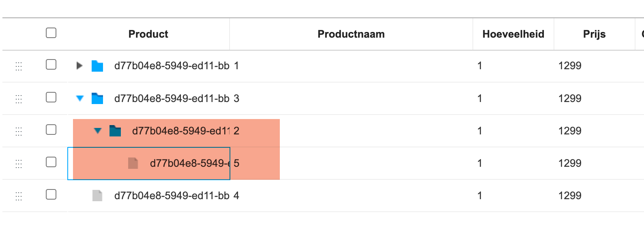Click the dark folder icon on highlighted row 2
The width and height of the screenshot is (644, 234).
tap(115, 130)
